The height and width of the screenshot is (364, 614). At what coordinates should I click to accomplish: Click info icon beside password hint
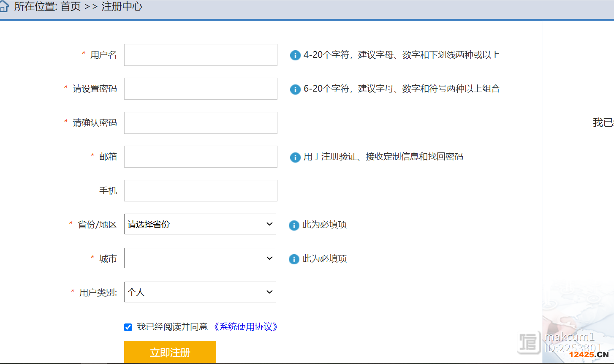[x=295, y=89]
